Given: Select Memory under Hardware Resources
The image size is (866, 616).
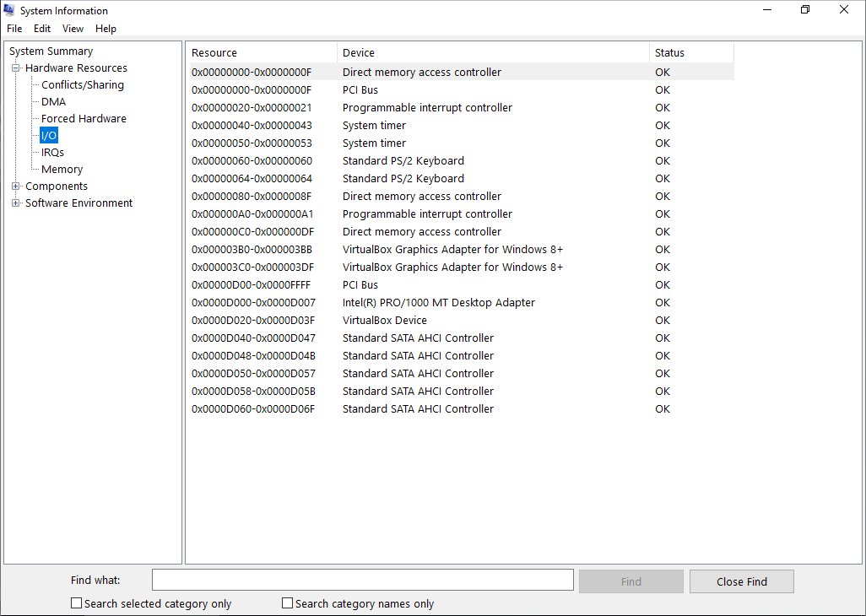Looking at the screenshot, I should (62, 170).
